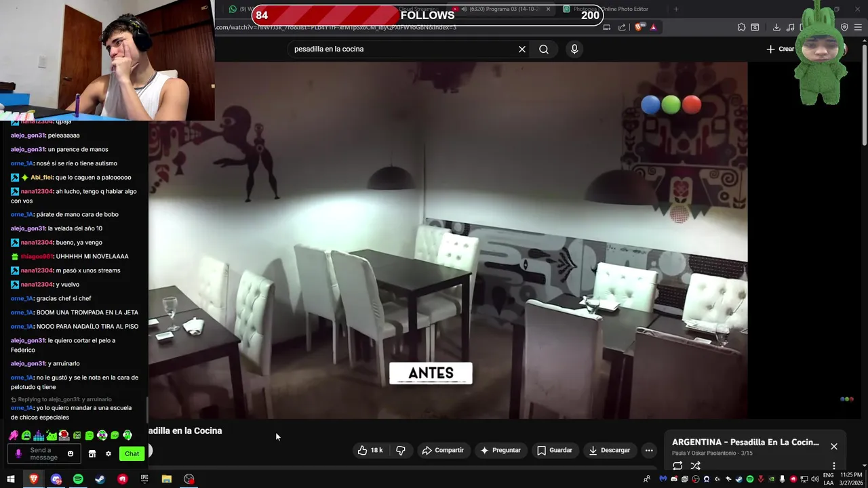Click the share page icon in address bar
The image size is (868, 488).
pyautogui.click(x=622, y=27)
